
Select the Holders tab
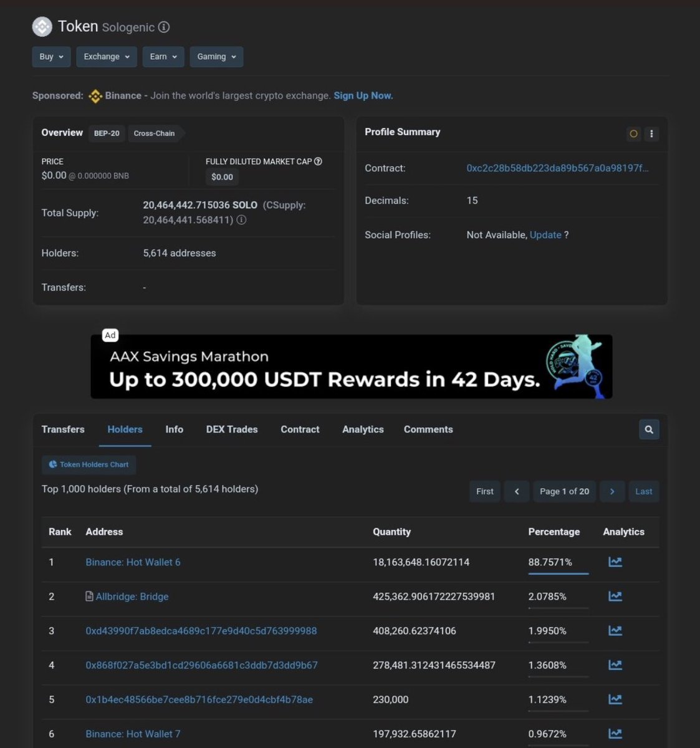pos(125,429)
